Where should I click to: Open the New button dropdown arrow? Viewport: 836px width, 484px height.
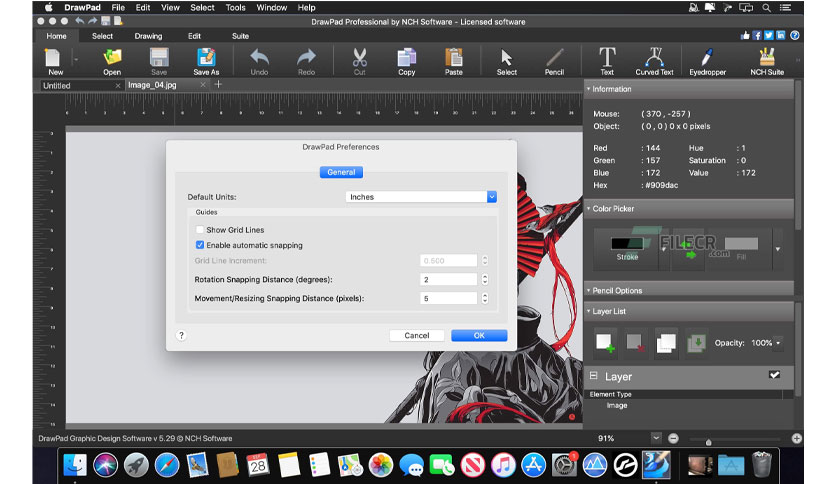[76, 60]
